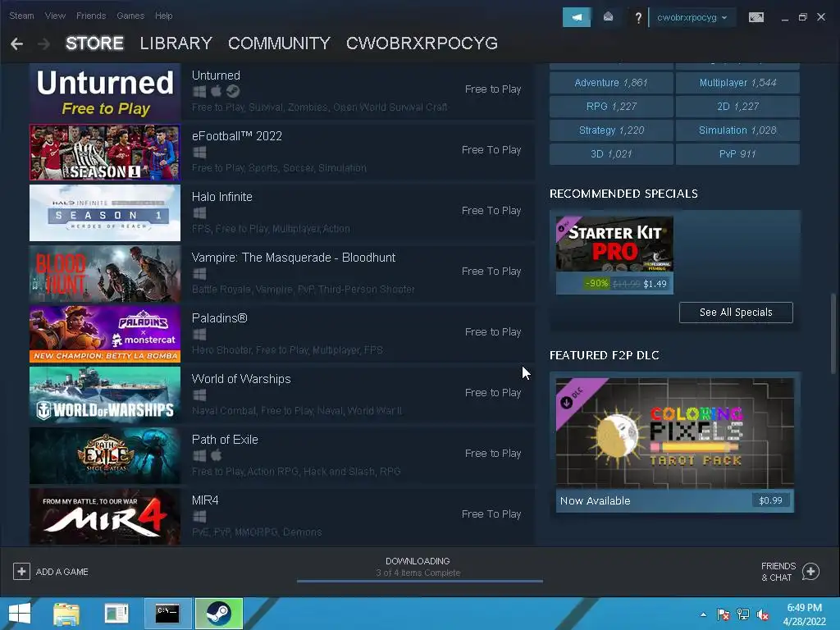Click the 2D 1,227 tag button

(x=737, y=106)
